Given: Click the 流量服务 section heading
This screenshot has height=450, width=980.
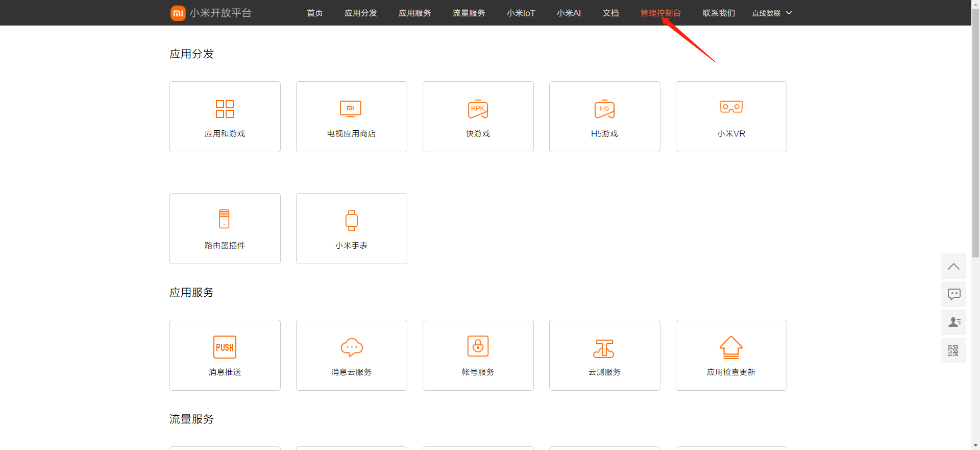Looking at the screenshot, I should click(x=191, y=419).
